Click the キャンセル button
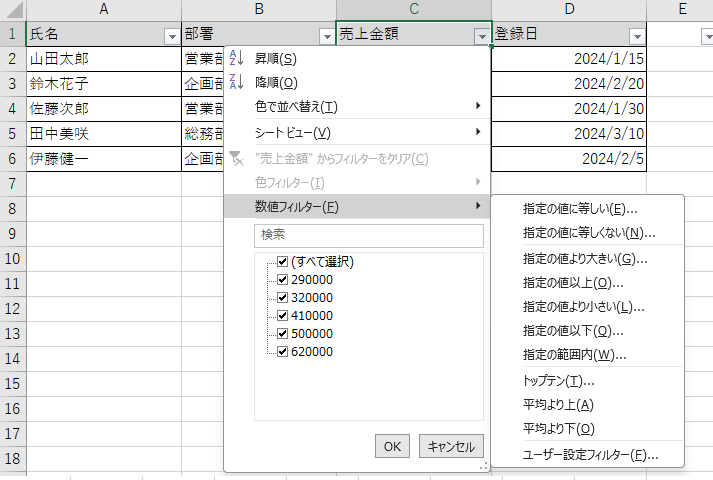This screenshot has height=480, width=713. tap(451, 447)
